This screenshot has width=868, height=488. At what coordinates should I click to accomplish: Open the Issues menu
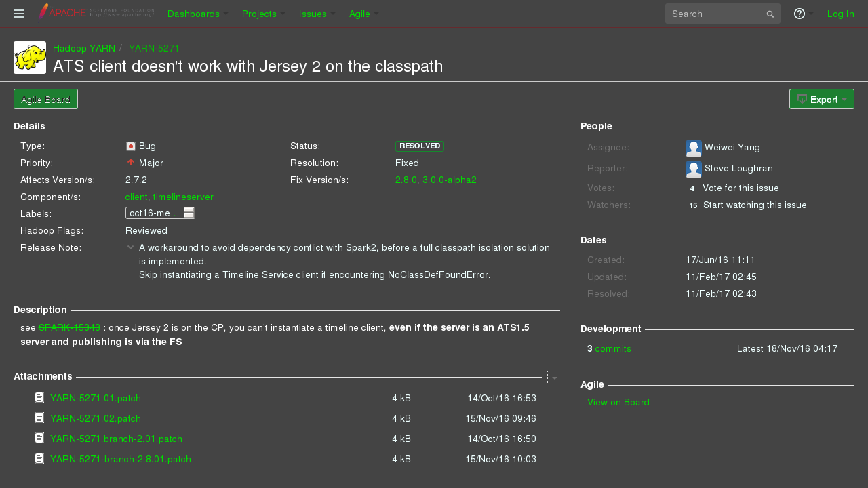[317, 14]
